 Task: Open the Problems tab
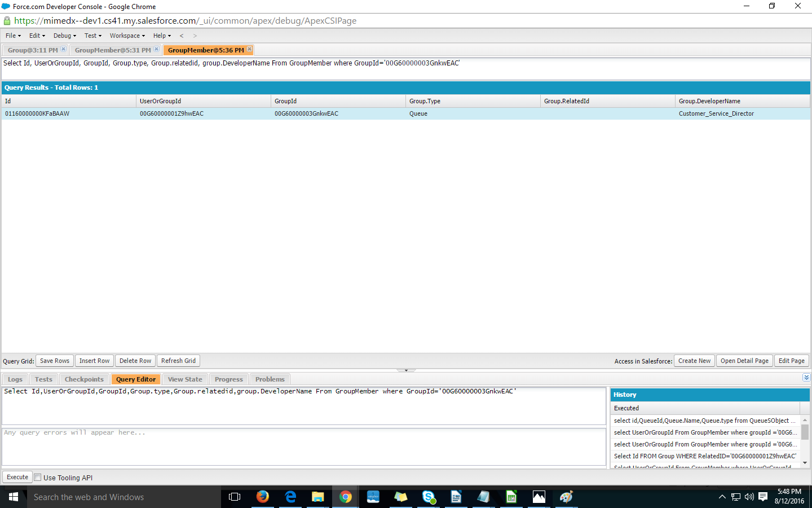[270, 379]
